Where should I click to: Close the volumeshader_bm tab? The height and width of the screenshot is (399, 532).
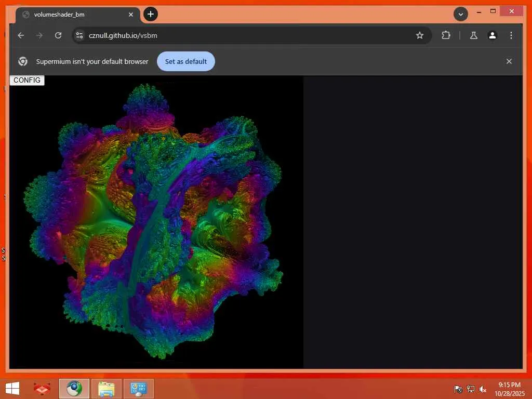tap(131, 15)
